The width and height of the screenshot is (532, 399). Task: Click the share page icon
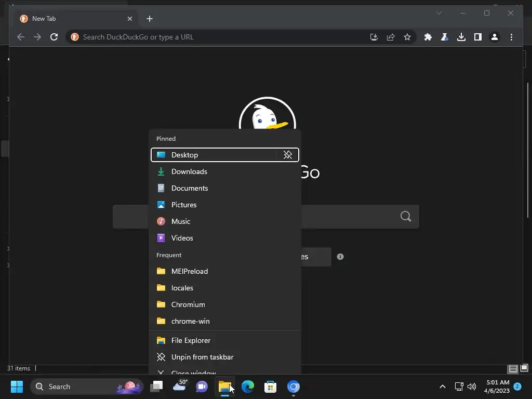[x=391, y=37]
